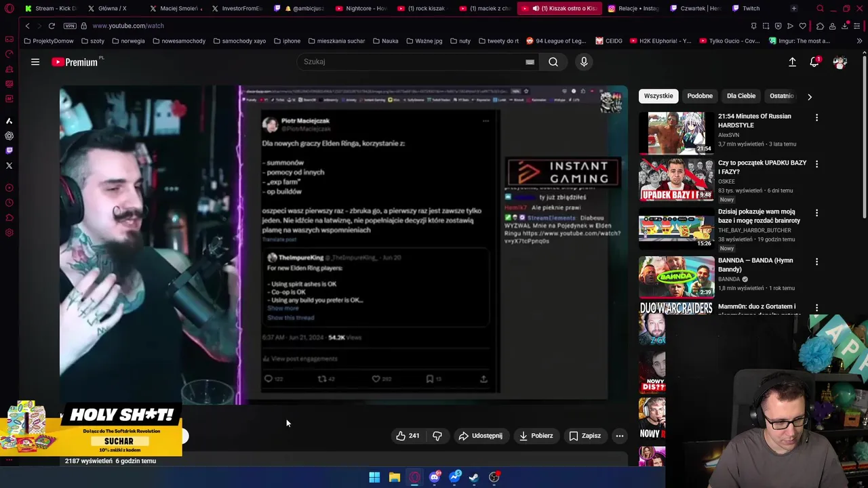
Task: Select the Ostatnio filter chip
Action: coord(781,96)
